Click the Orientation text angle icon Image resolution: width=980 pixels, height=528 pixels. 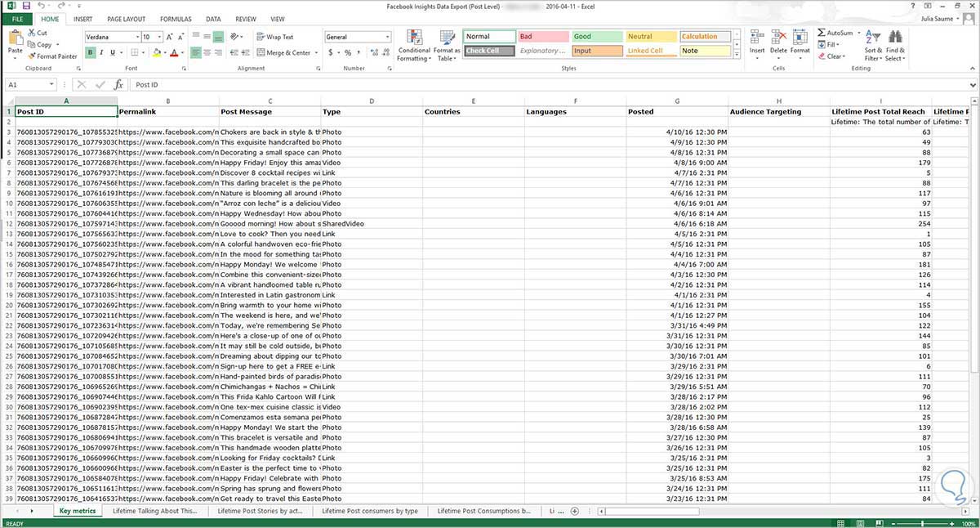pyautogui.click(x=235, y=37)
